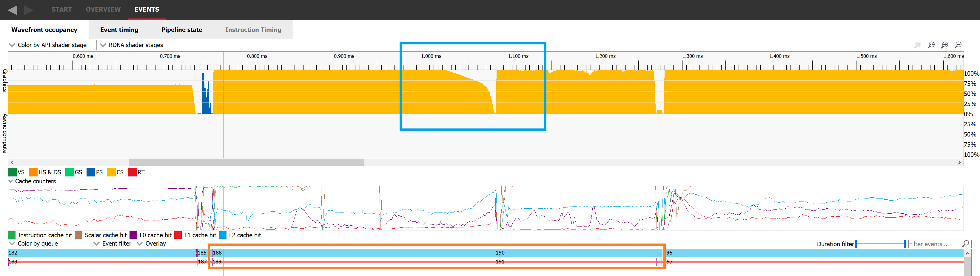
Task: Select the zoom in magnifier icon
Action: [x=945, y=44]
